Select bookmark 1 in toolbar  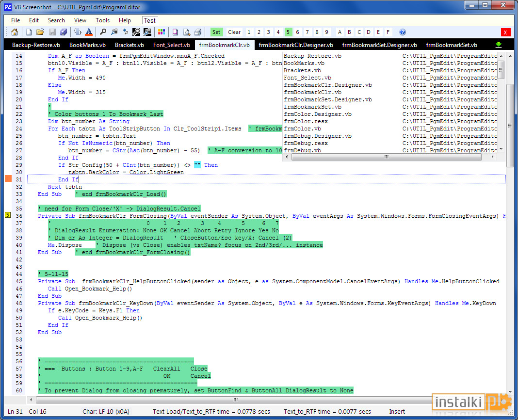(x=249, y=32)
